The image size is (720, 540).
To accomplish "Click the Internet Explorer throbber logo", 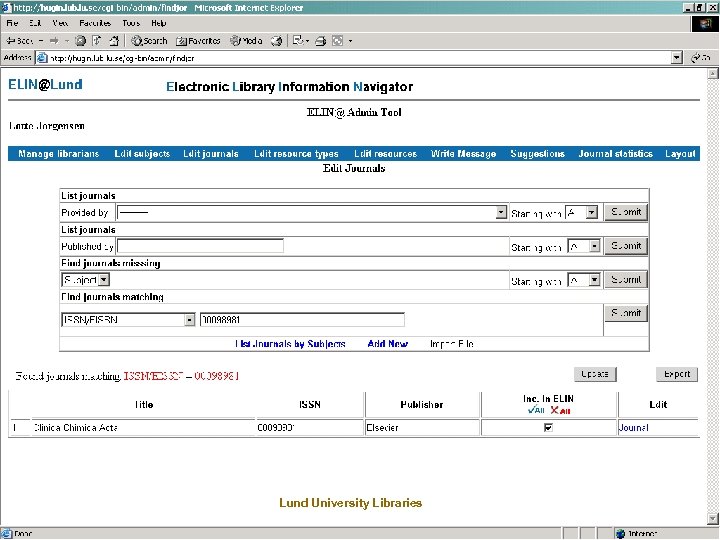I will pyautogui.click(x=705, y=24).
